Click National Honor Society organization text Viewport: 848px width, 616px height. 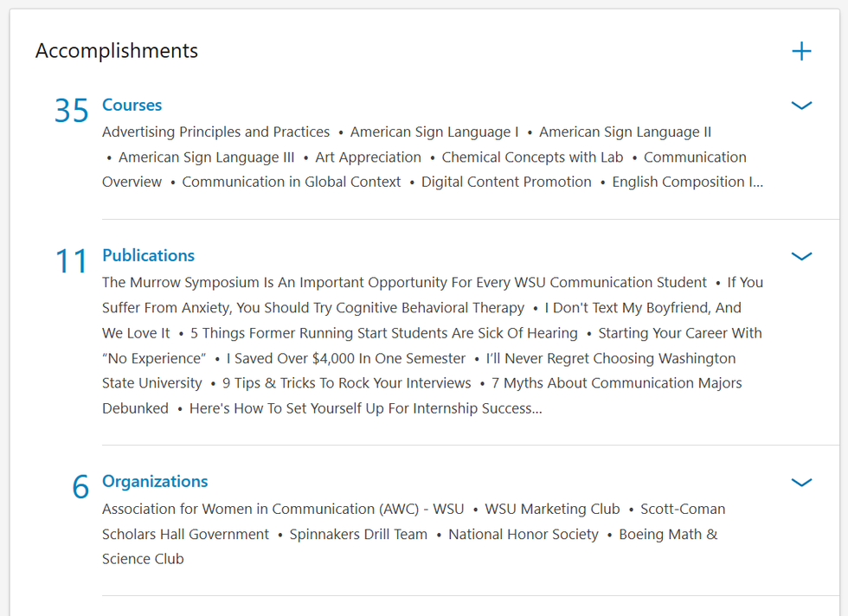pyautogui.click(x=523, y=535)
